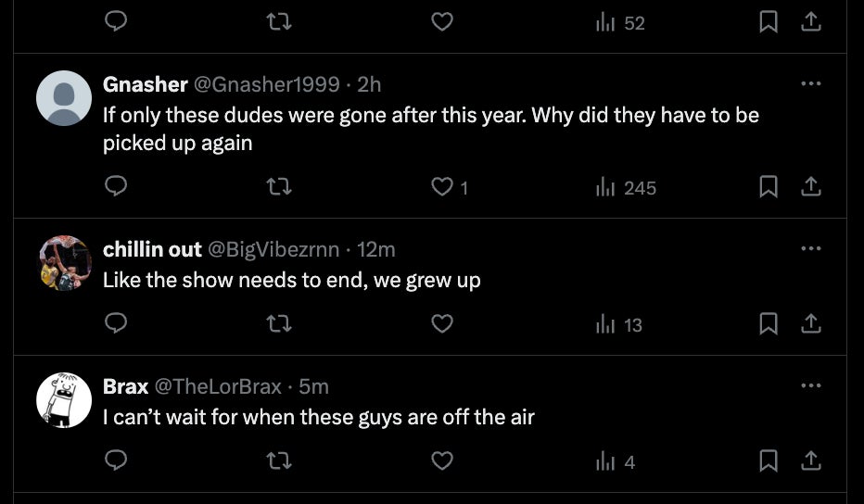Image resolution: width=864 pixels, height=504 pixels.
Task: Like chillin out's tweet
Action: [x=443, y=324]
